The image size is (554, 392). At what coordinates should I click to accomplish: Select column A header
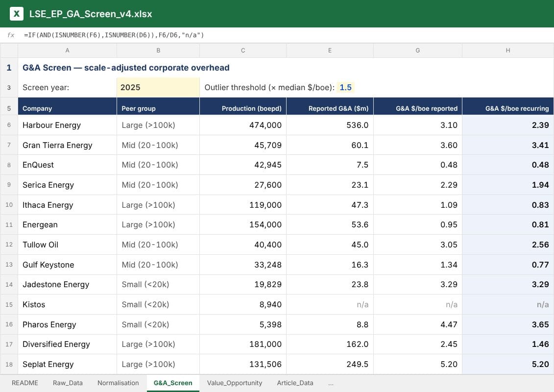tap(67, 50)
